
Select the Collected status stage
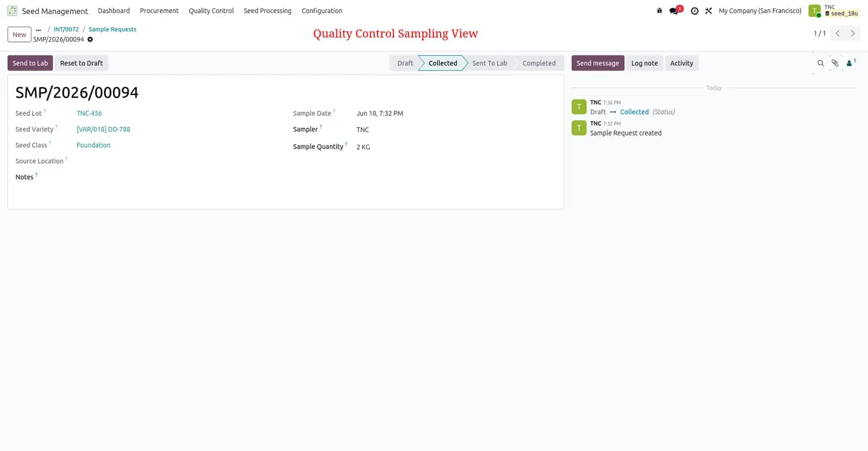443,63
